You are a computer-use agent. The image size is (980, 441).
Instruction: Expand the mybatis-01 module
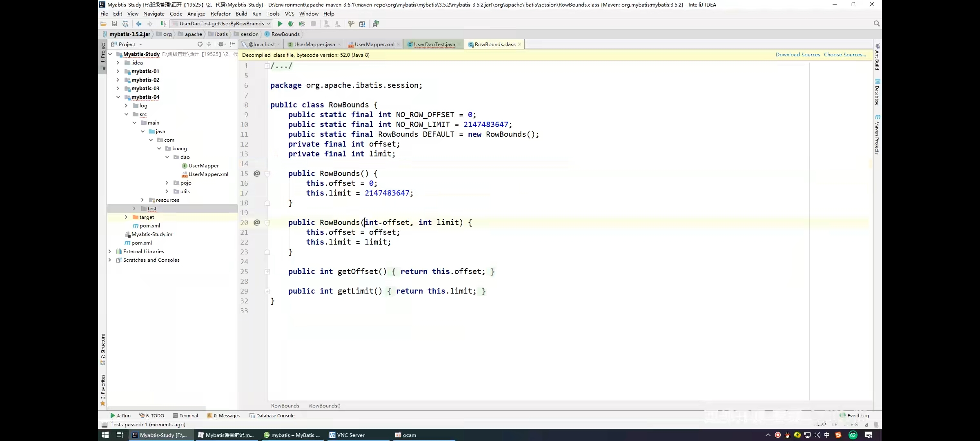pos(118,71)
